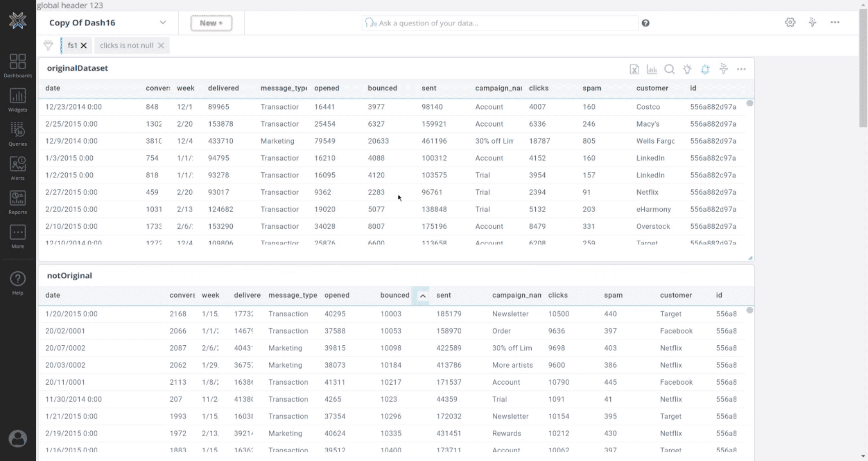The width and height of the screenshot is (868, 461).
Task: Open originalDataset widget more options menu
Action: [x=741, y=69]
